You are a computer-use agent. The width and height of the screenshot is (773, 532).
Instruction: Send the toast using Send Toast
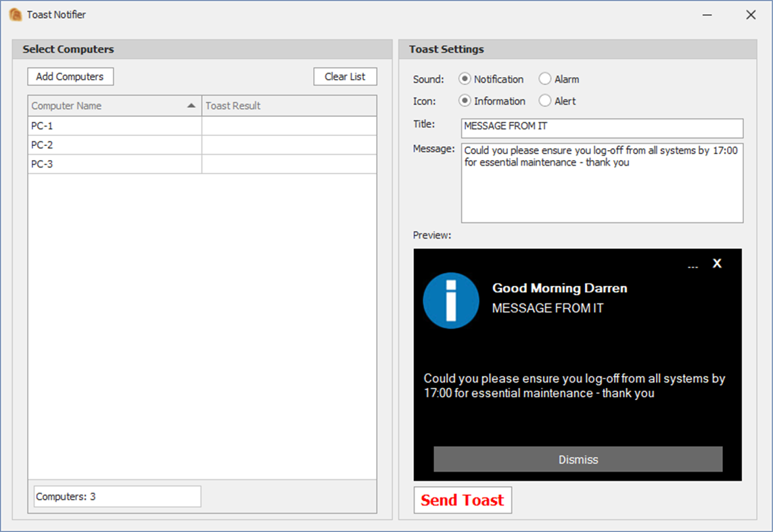point(463,500)
